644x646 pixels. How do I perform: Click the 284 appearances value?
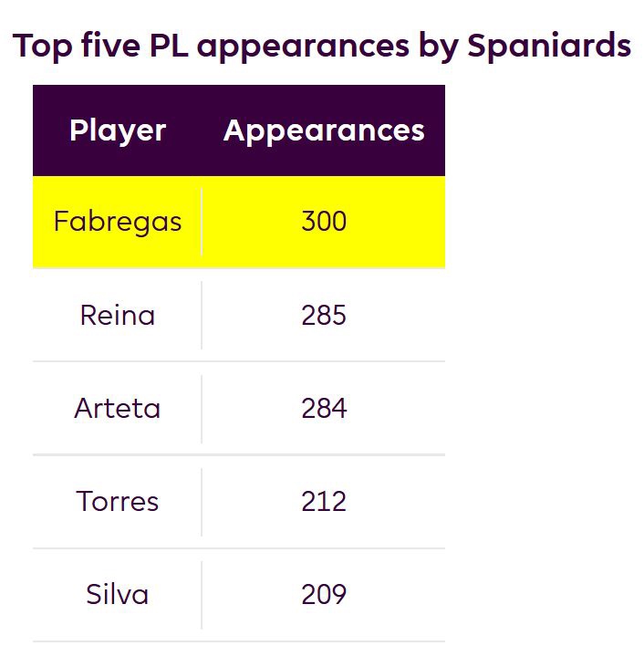click(324, 409)
